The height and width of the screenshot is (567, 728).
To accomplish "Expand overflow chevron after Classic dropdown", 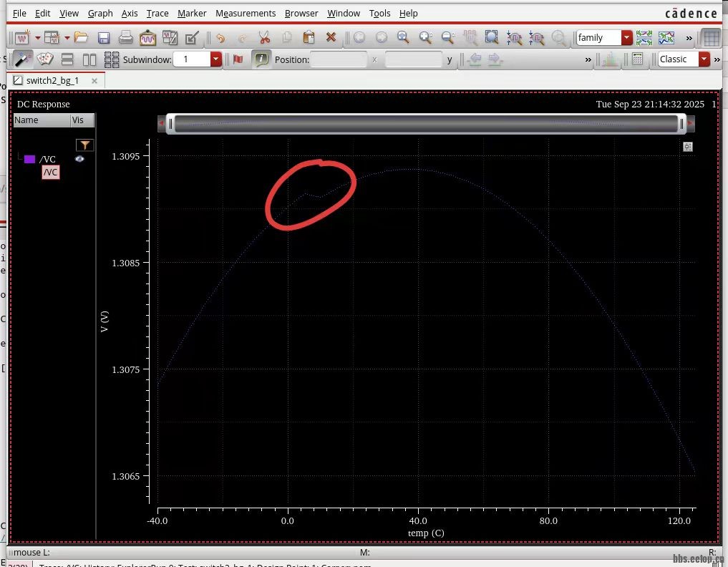I will tap(717, 59).
